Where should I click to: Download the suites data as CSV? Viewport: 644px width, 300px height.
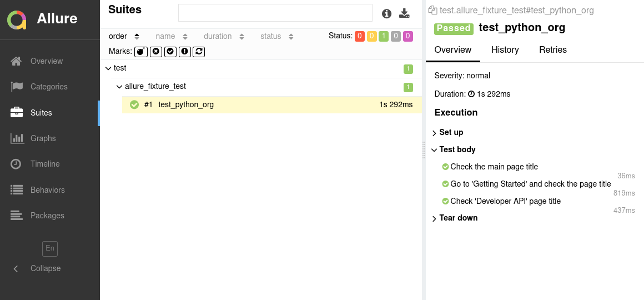pyautogui.click(x=404, y=14)
